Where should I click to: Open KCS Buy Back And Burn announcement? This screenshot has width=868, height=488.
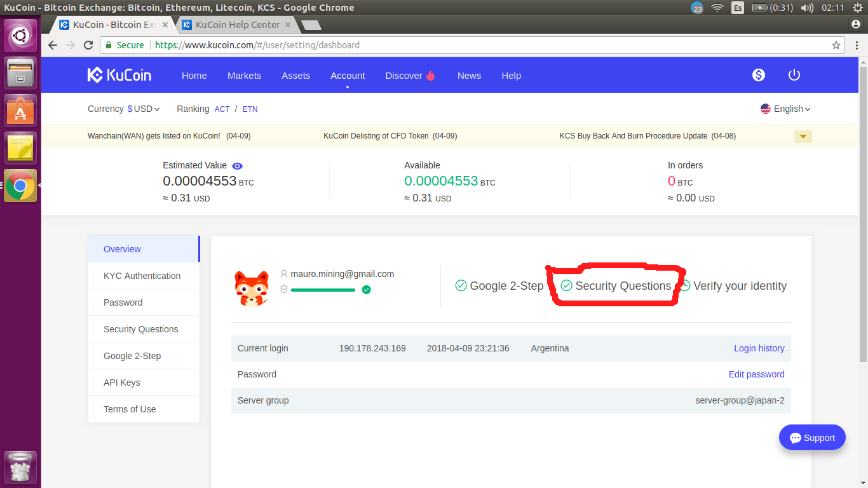648,136
